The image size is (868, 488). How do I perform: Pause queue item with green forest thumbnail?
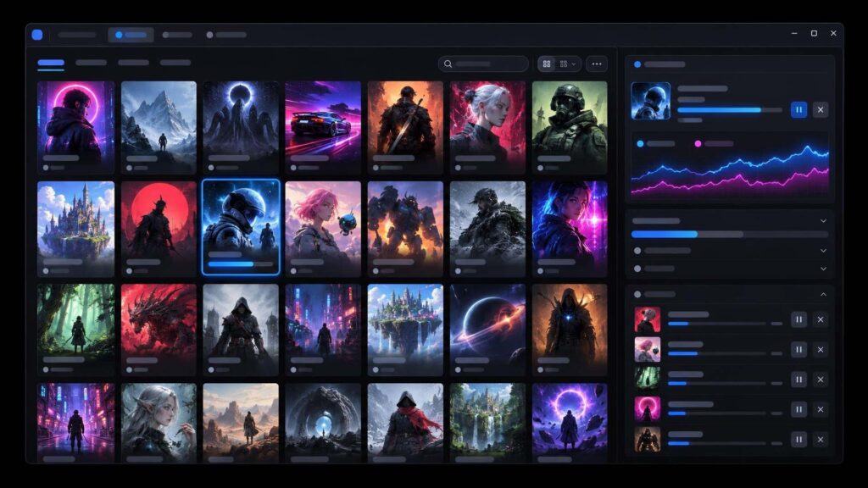click(x=798, y=379)
